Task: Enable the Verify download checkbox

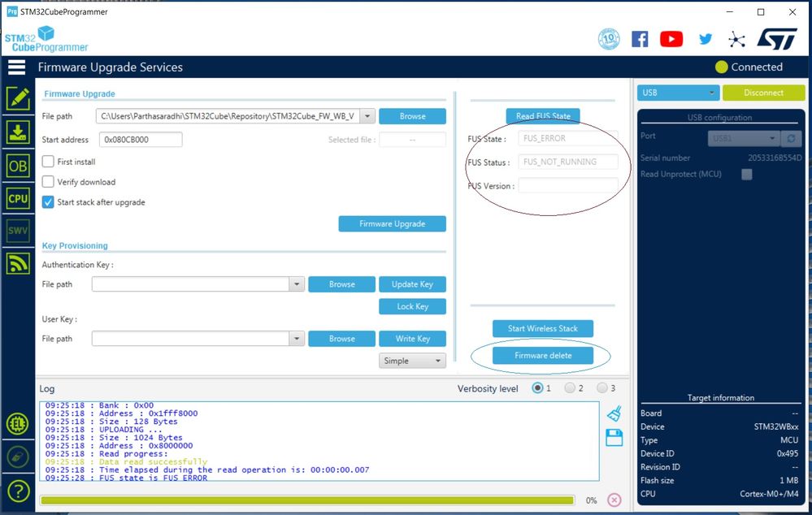Action: click(x=48, y=182)
